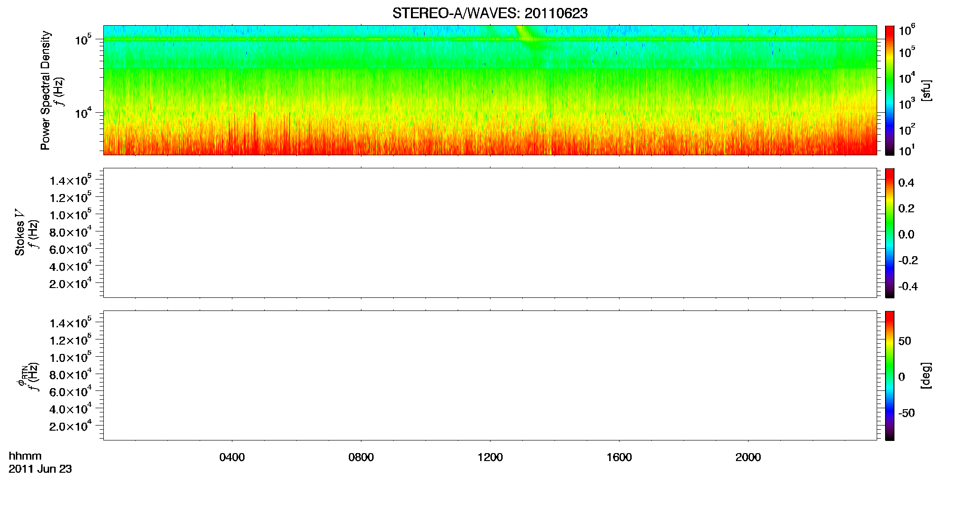Click the 1600 time tick label
This screenshot has width=980, height=505.
[x=619, y=457]
